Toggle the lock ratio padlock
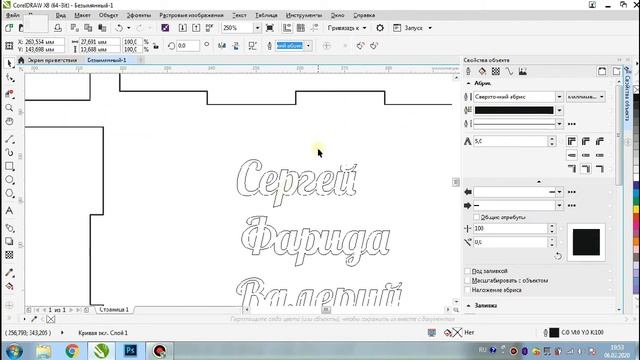The width and height of the screenshot is (640, 360). click(156, 46)
